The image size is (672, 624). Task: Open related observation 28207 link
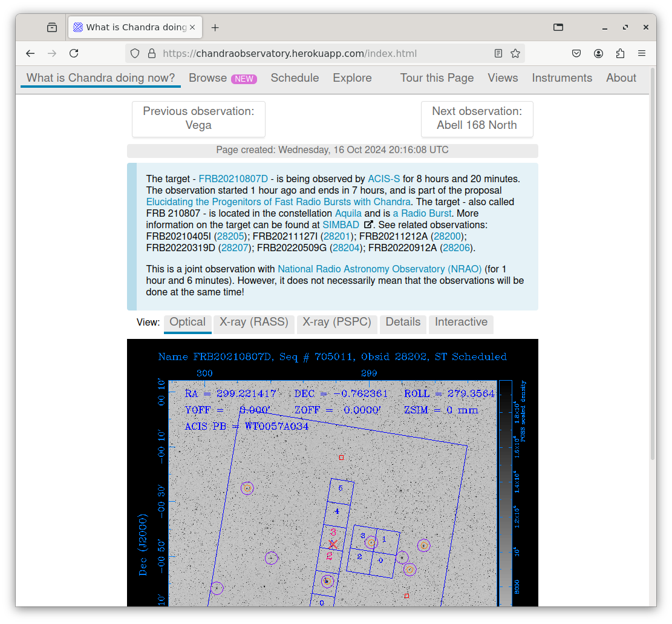tap(235, 248)
